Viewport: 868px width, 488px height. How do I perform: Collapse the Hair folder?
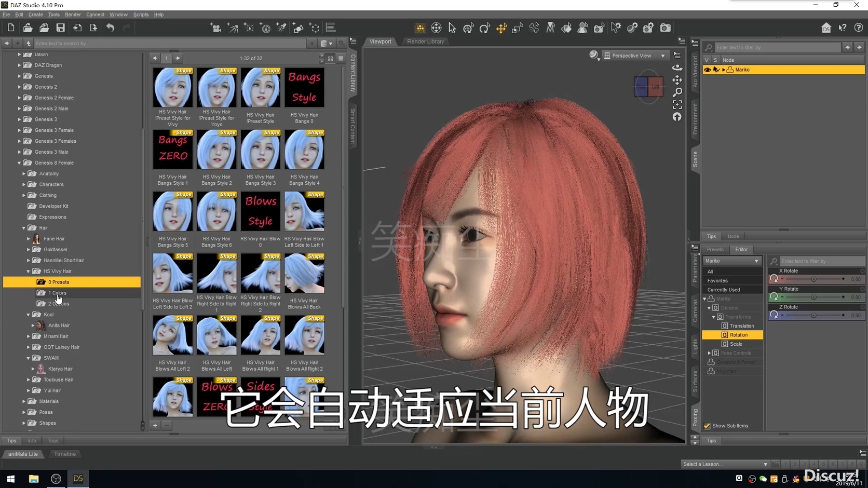point(24,228)
